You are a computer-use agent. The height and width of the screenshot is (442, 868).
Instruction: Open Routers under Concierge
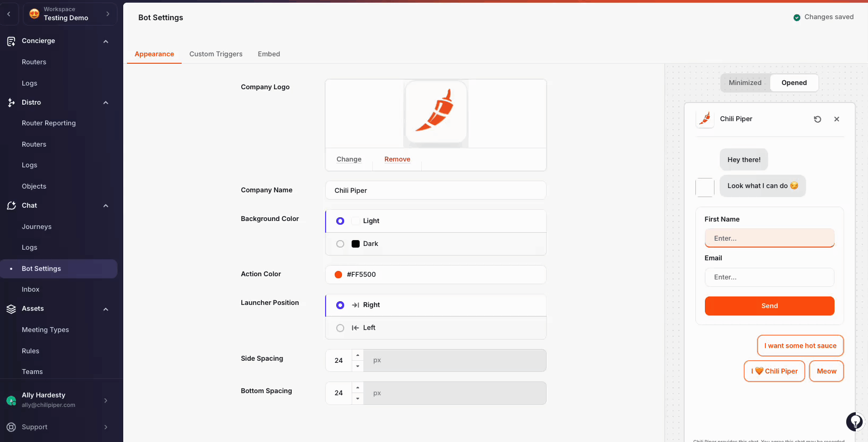coord(34,62)
